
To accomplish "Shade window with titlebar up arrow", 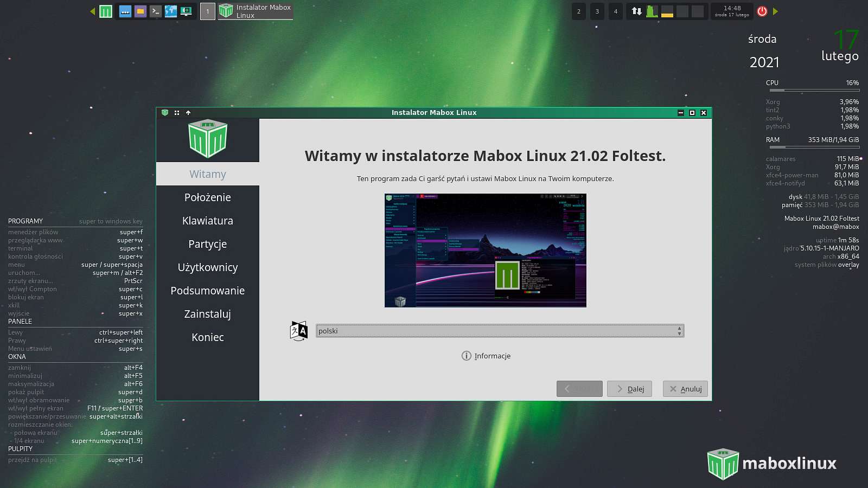I will coord(188,113).
